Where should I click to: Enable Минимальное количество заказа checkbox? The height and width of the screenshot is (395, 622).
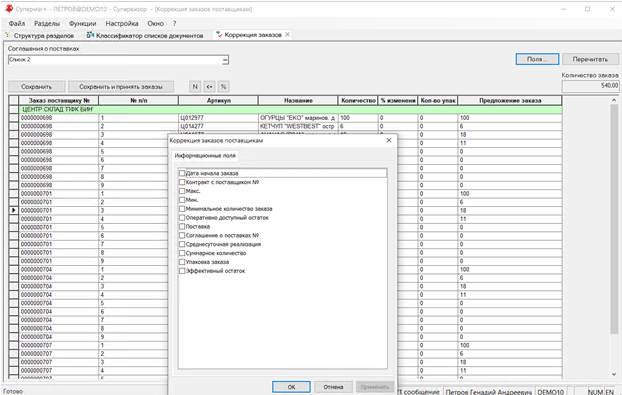[x=182, y=209]
